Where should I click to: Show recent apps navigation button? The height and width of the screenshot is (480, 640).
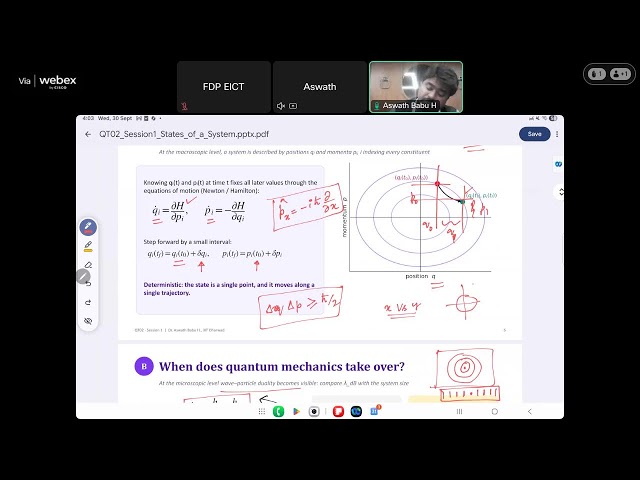[x=459, y=411]
